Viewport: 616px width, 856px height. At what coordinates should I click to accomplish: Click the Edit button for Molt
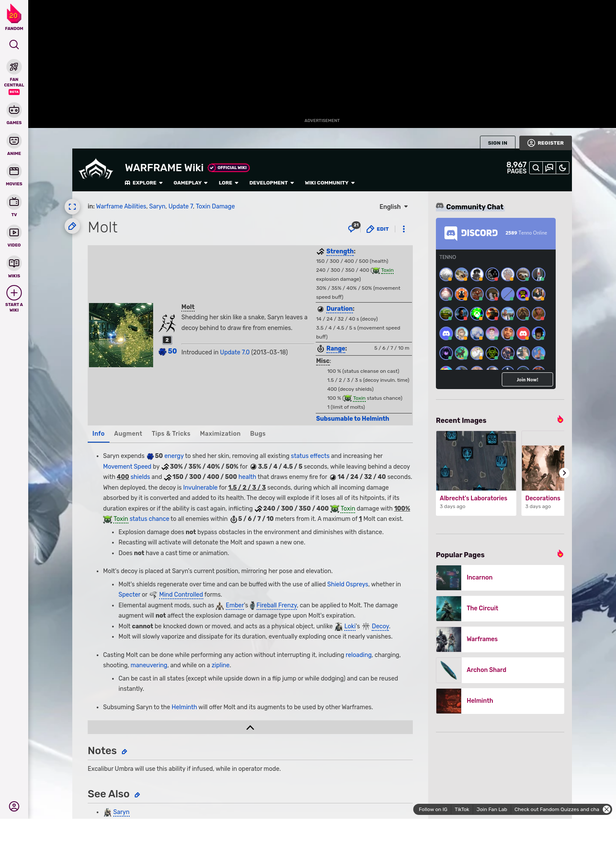click(x=378, y=229)
